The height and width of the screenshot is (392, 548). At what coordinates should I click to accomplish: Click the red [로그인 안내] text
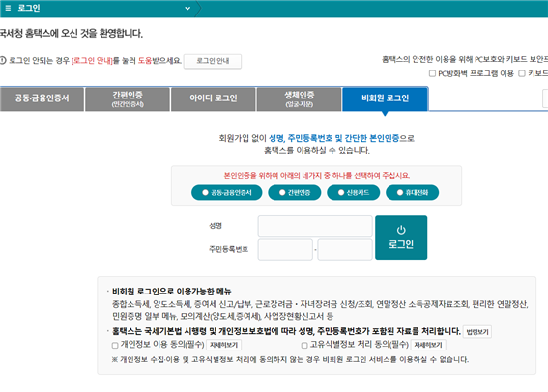(x=92, y=61)
